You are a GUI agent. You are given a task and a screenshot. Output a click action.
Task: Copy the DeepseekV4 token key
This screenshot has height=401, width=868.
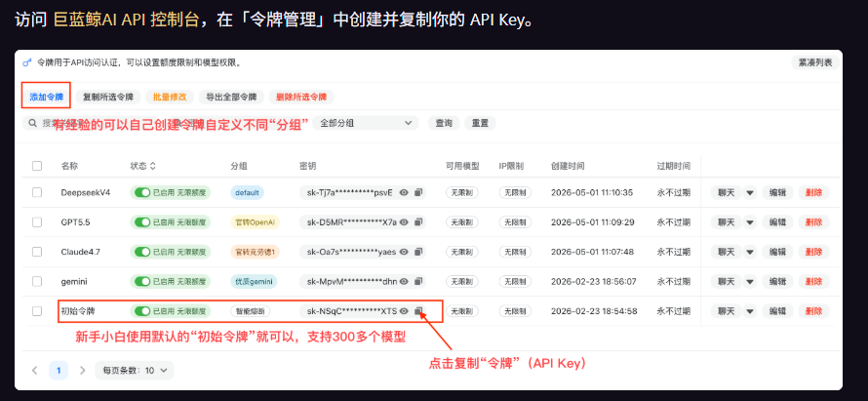tap(418, 192)
